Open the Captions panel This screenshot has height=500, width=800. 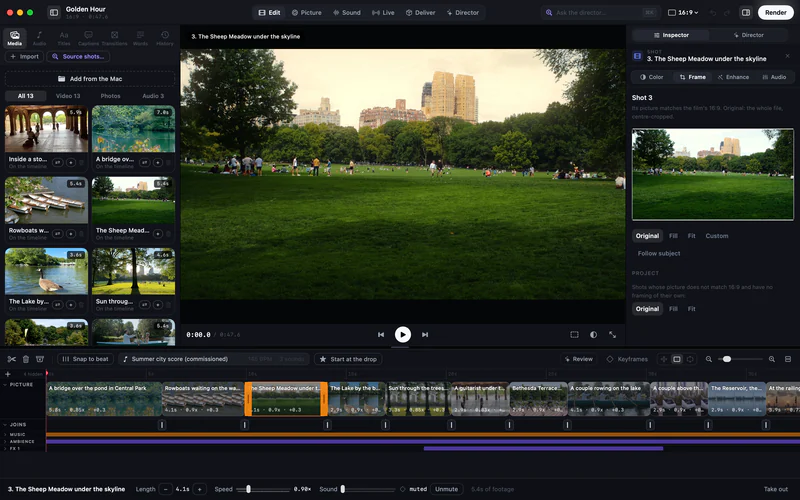(88, 38)
